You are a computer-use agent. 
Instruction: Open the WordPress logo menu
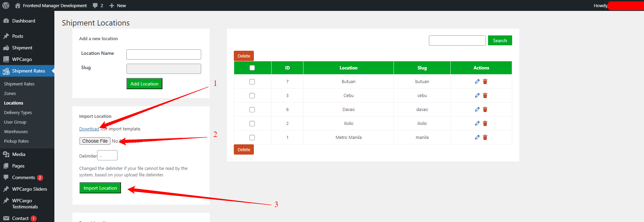tap(6, 5)
